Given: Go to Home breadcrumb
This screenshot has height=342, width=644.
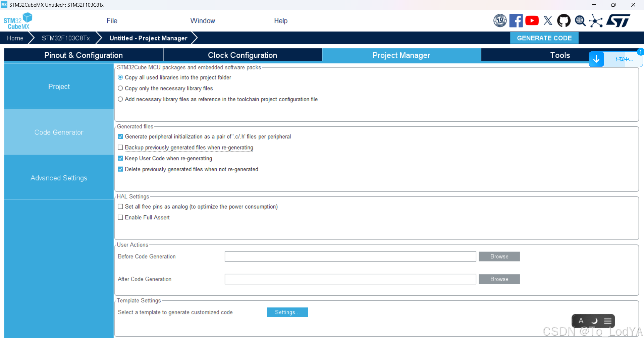Looking at the screenshot, I should [15, 38].
